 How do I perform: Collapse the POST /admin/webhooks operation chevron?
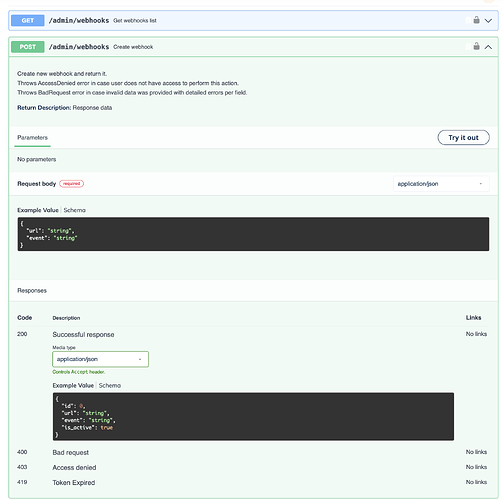(488, 47)
